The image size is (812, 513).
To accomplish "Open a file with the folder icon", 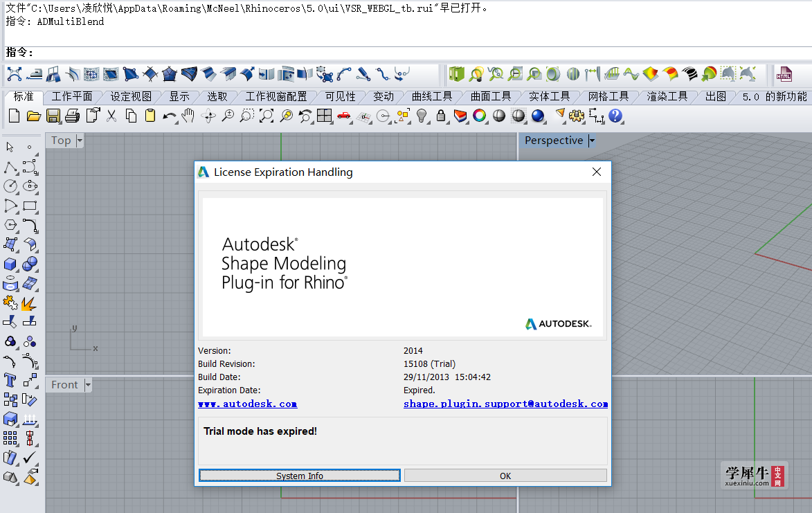I will (x=34, y=116).
